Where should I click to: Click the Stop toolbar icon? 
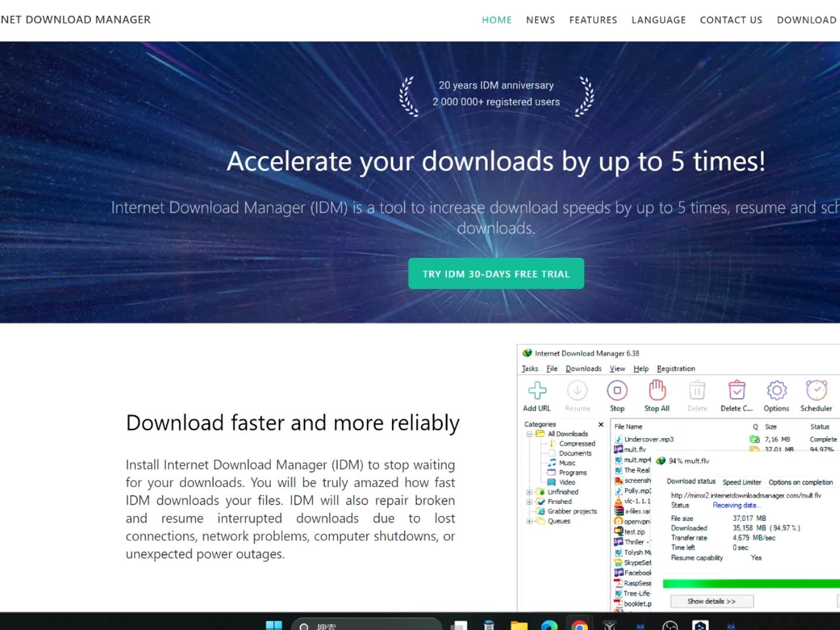(x=617, y=390)
